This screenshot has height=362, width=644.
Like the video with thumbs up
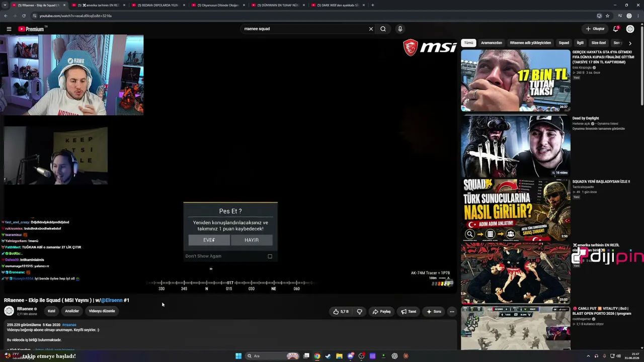pyautogui.click(x=341, y=312)
